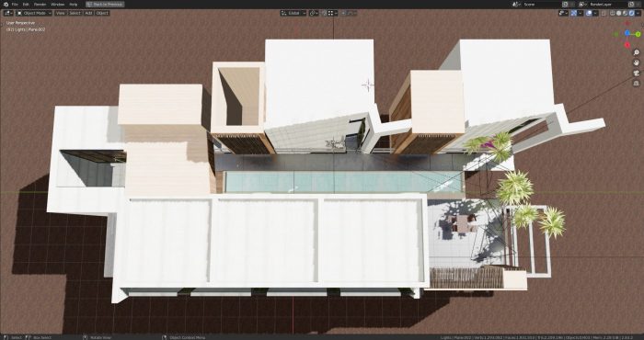Viewport: 644px width, 340px height.
Task: Open the Global transform orientation dropdown
Action: [x=293, y=13]
